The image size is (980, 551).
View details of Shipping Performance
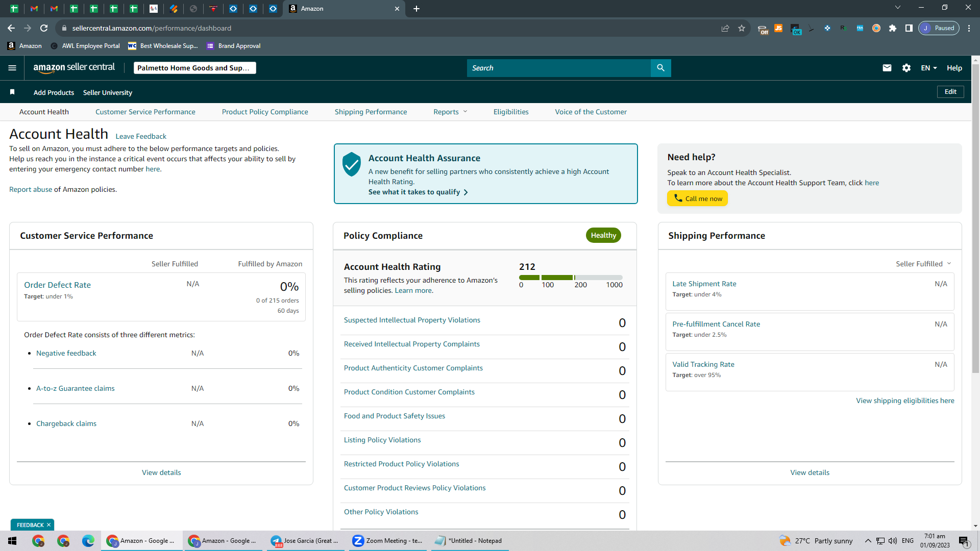(810, 472)
